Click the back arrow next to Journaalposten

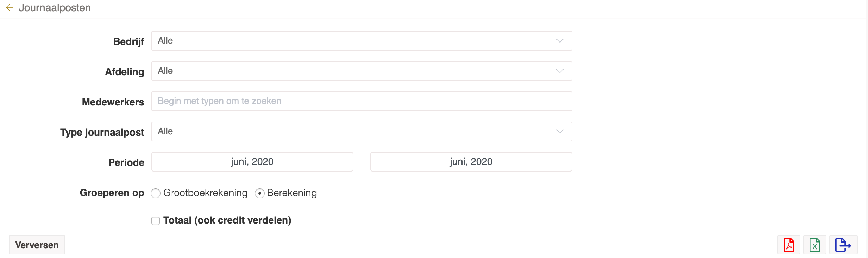10,7
